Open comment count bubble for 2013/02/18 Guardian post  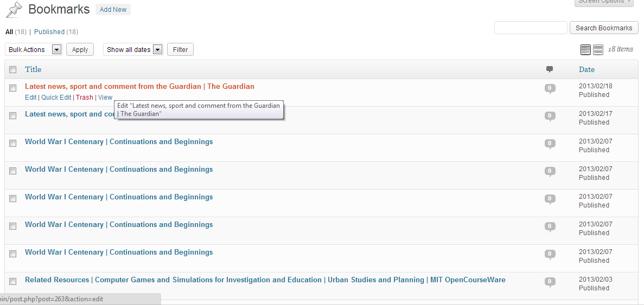click(550, 88)
